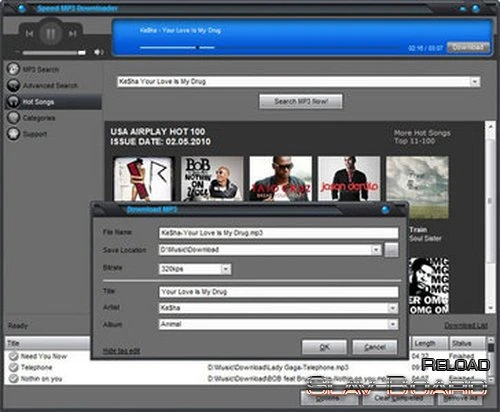Open the B.o.B Nothin on You cover

212,179
